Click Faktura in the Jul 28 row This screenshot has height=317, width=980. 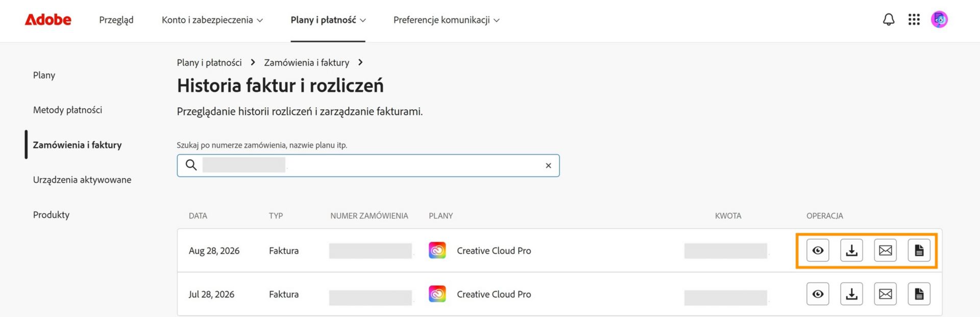[x=284, y=294]
